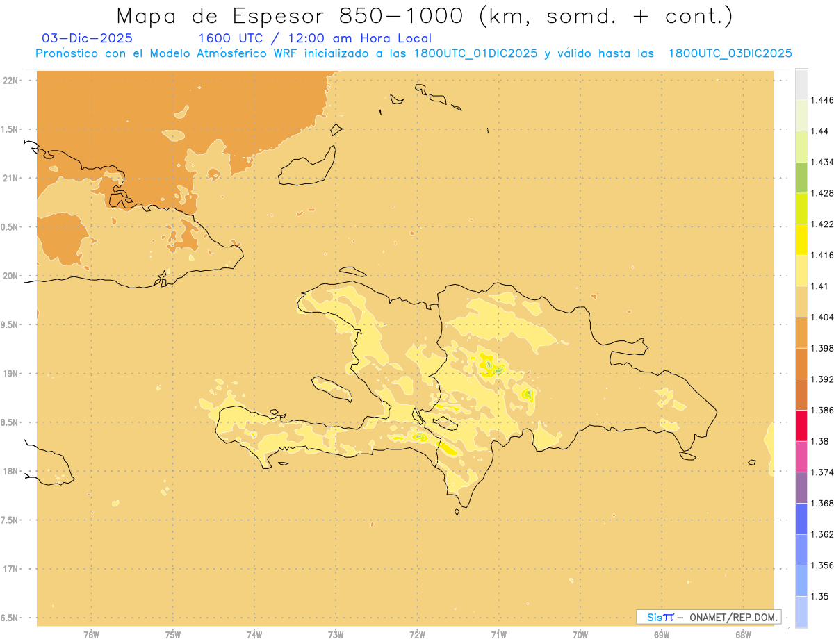Click the pink legend band between 1.374 and 1.38

click(x=801, y=456)
